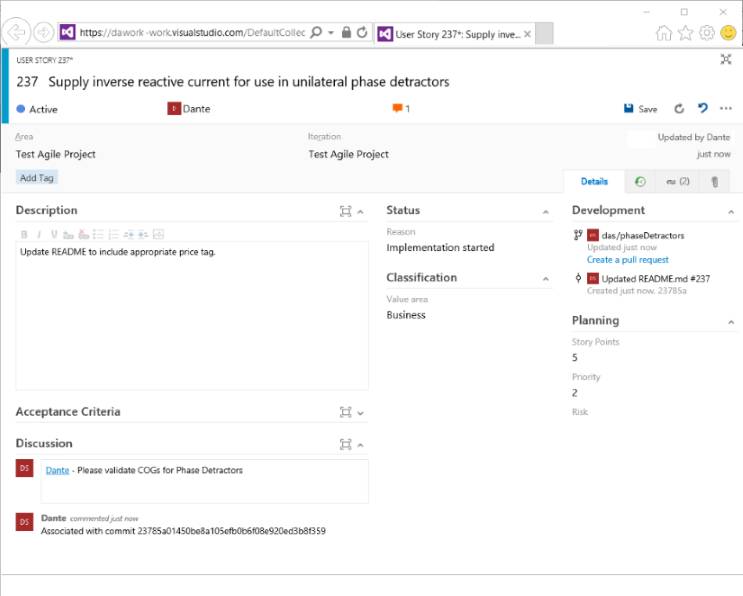Undo changes with revert icon
Image resolution: width=743 pixels, height=596 pixels.
[703, 108]
